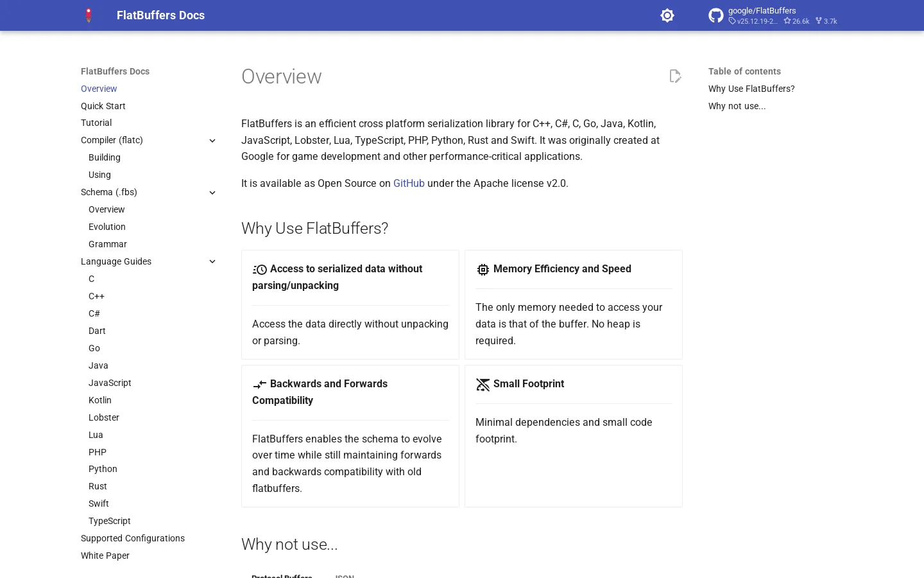Follow the GitHub link in the intro paragraph
The width and height of the screenshot is (924, 578).
[409, 183]
